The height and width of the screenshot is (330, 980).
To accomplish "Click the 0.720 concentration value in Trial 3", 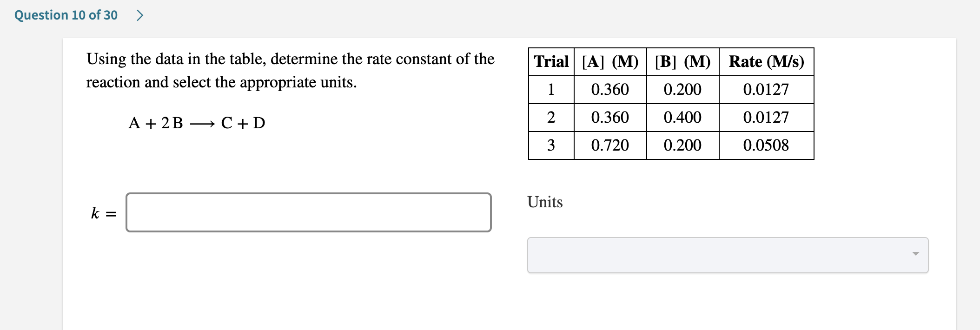I will coord(609,145).
